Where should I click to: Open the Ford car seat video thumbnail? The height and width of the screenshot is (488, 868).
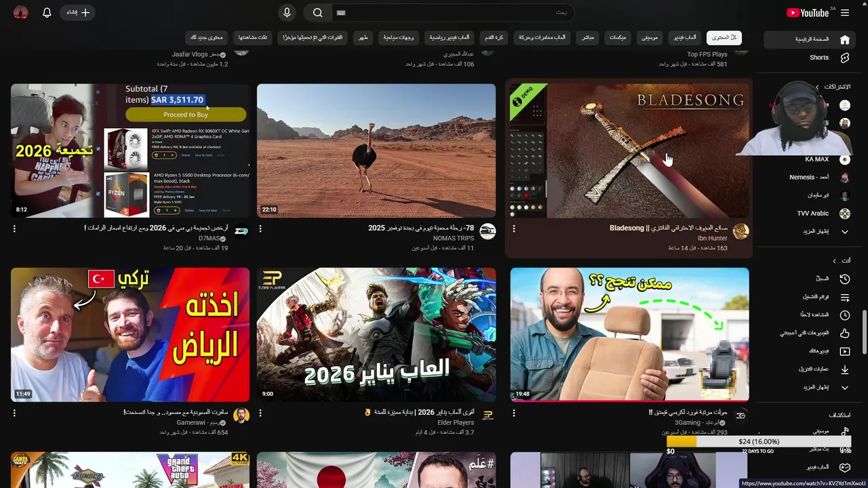pos(629,334)
